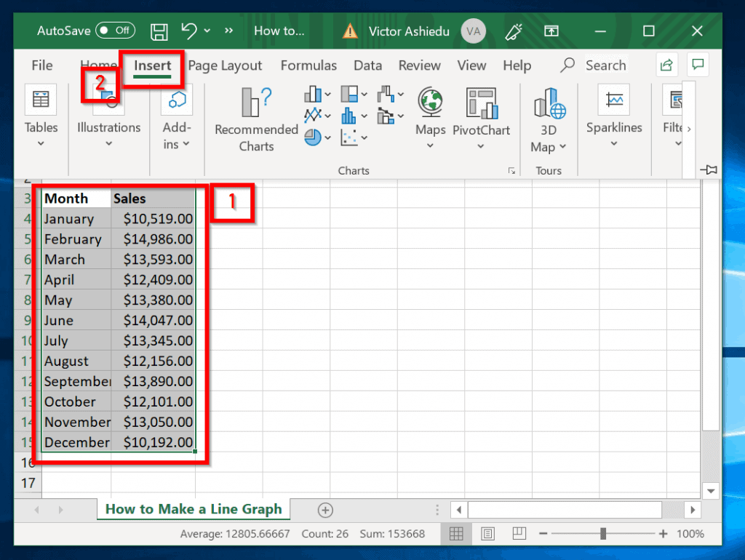This screenshot has width=745, height=560.
Task: Select the September month cell
Action: (x=76, y=381)
